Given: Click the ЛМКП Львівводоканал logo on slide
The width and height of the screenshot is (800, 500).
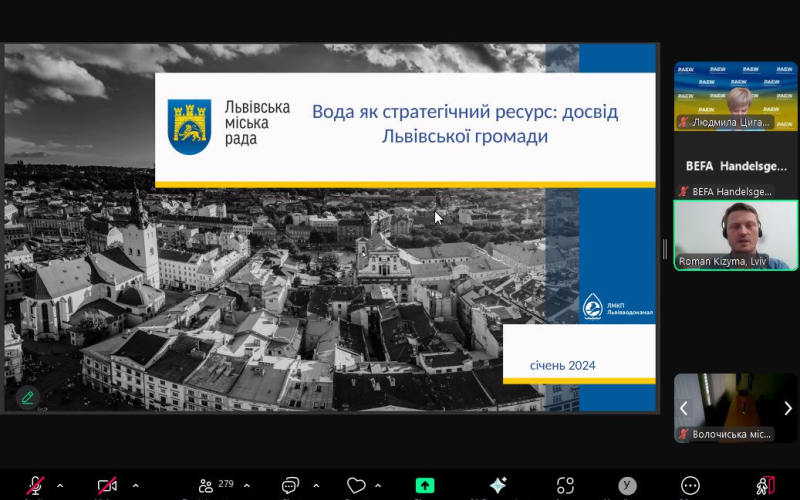Looking at the screenshot, I should (x=617, y=307).
